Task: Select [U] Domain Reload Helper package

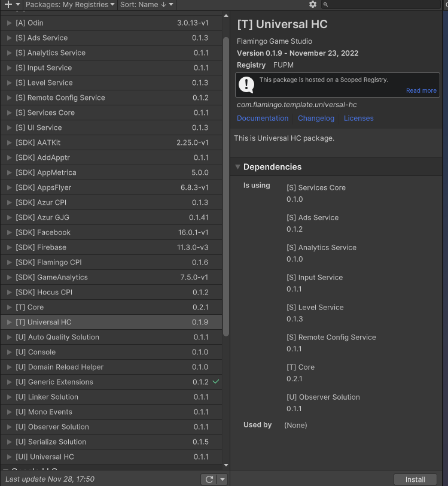Action: [111, 367]
